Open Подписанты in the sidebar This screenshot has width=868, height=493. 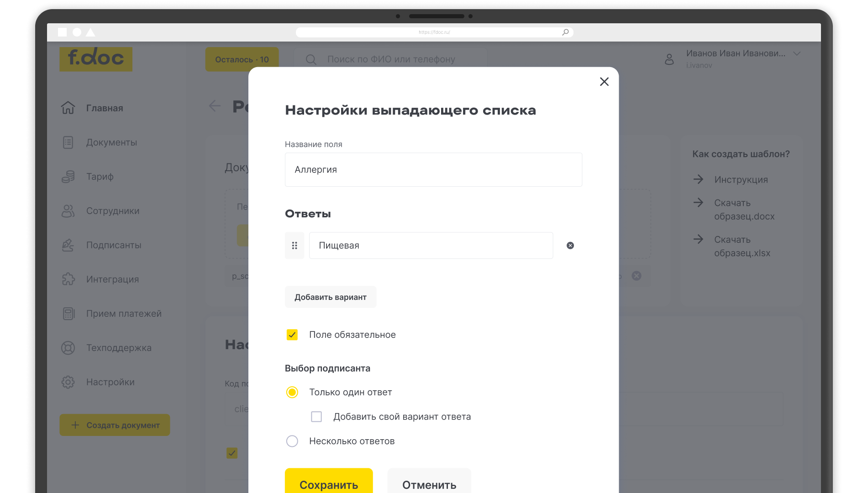click(114, 245)
